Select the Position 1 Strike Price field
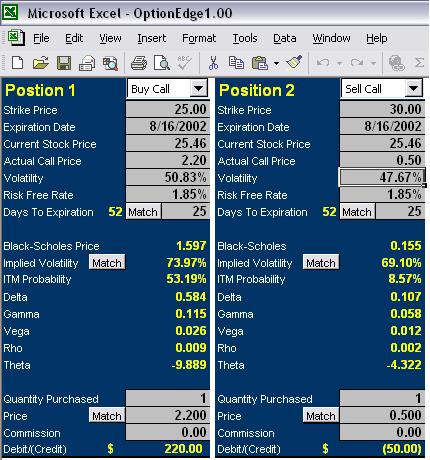The height and width of the screenshot is (460, 430). pyautogui.click(x=168, y=109)
